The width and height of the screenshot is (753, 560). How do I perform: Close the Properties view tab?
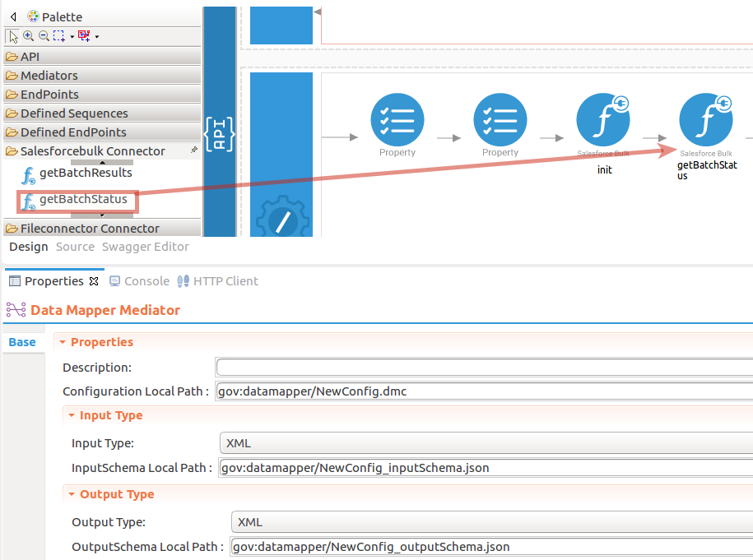click(x=94, y=281)
